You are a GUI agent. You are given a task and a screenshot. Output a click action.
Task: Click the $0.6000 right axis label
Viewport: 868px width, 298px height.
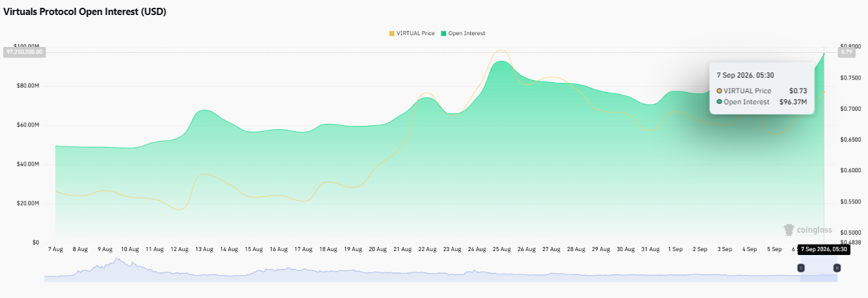[x=851, y=171]
